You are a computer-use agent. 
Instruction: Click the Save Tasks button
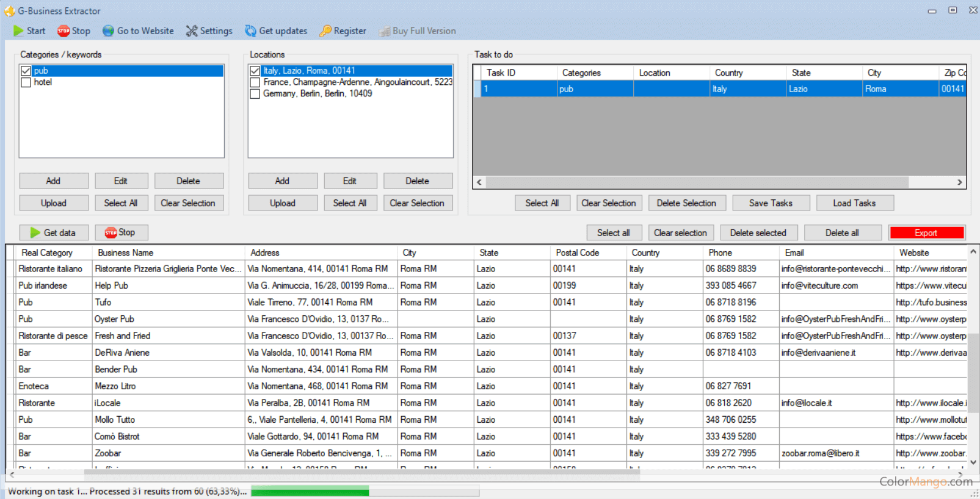tap(771, 203)
